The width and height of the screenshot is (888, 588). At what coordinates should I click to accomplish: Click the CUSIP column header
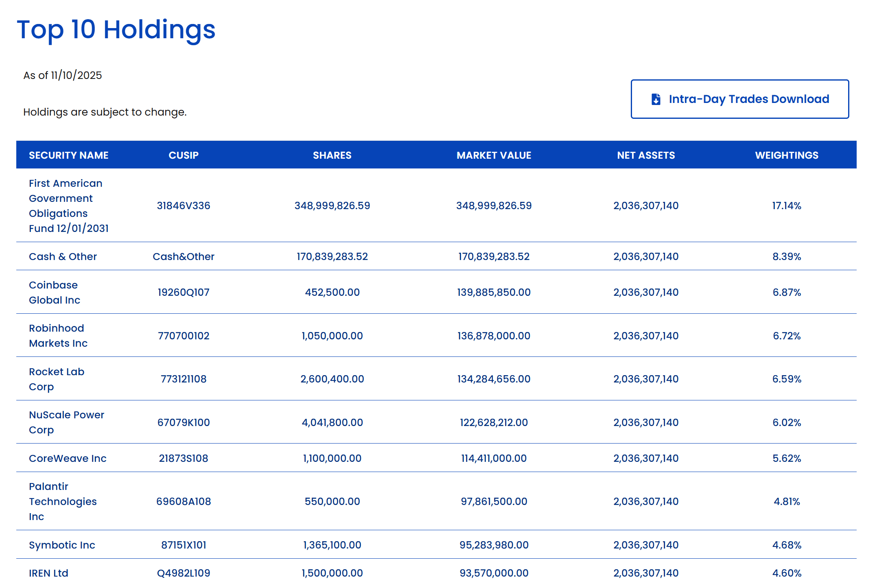(184, 155)
